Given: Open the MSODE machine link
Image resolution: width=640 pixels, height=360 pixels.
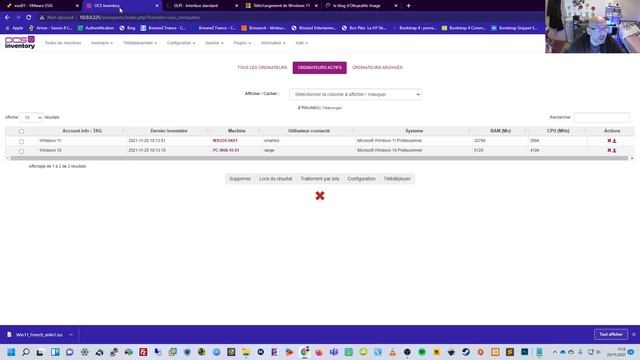Looking at the screenshot, I should [x=225, y=140].
